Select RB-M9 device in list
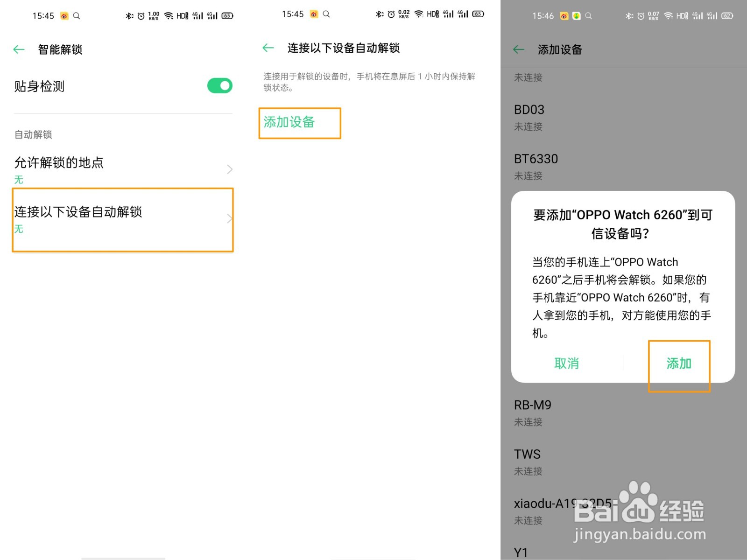The width and height of the screenshot is (747, 560). pyautogui.click(x=623, y=413)
